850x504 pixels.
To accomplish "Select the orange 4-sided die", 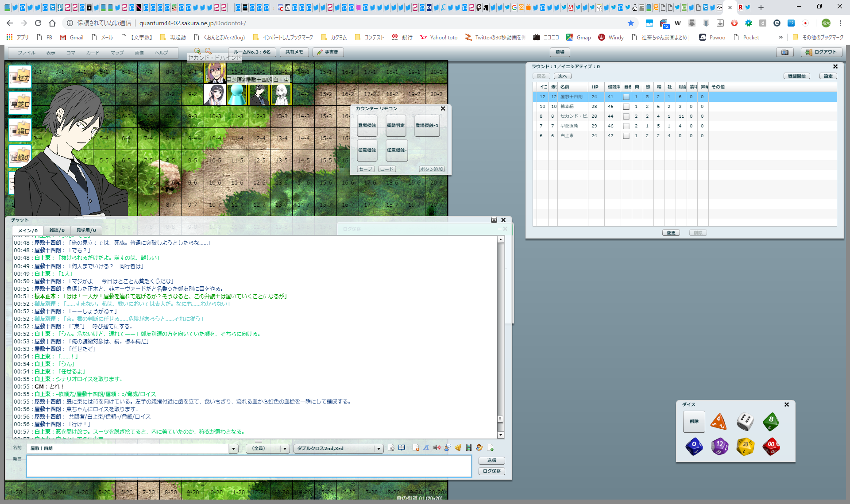I will click(719, 422).
